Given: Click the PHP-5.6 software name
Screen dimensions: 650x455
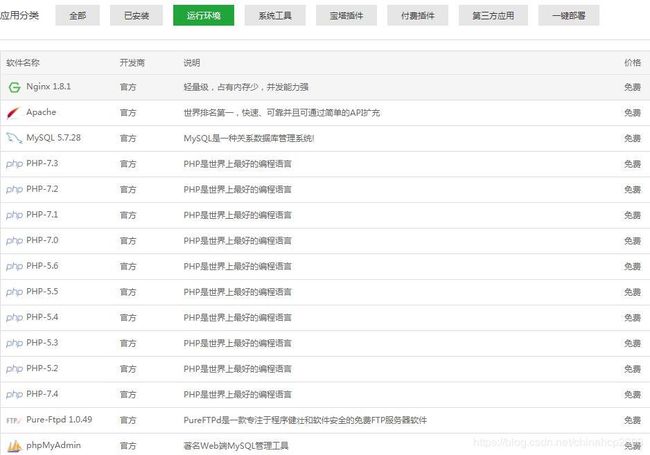Looking at the screenshot, I should click(x=42, y=266).
